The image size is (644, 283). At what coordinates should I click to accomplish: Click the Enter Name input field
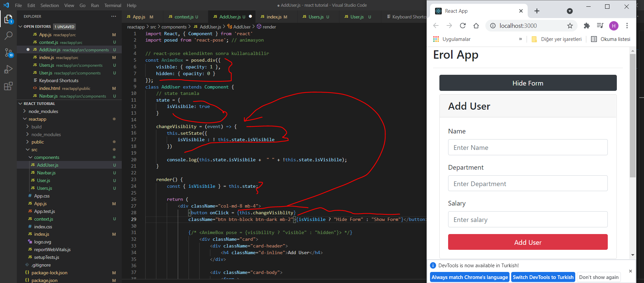[x=528, y=148]
